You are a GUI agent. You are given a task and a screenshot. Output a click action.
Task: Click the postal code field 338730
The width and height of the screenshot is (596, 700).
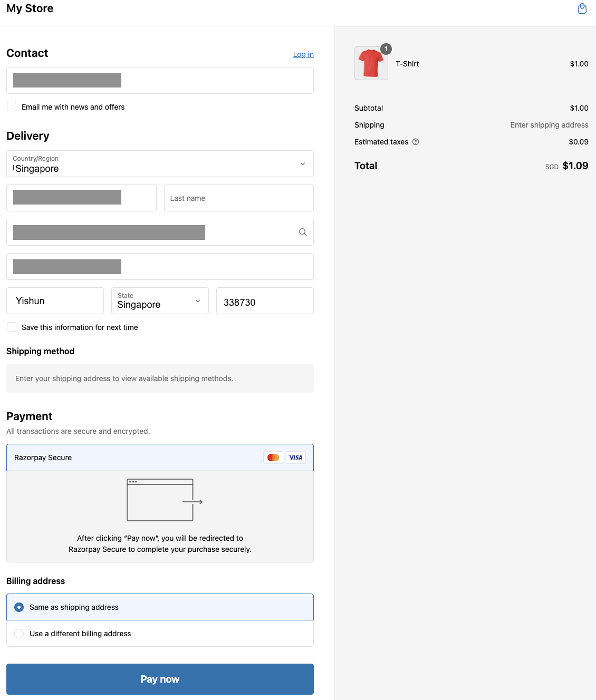click(x=265, y=300)
